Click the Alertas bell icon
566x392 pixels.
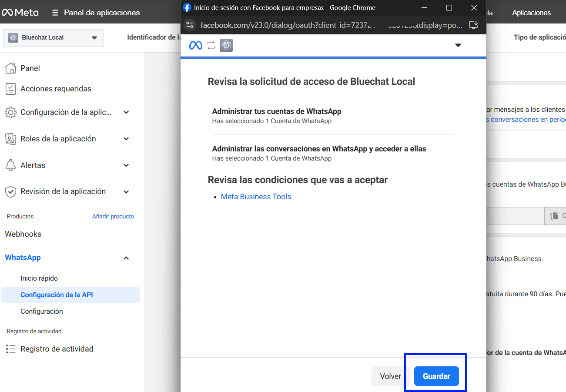[x=10, y=165]
